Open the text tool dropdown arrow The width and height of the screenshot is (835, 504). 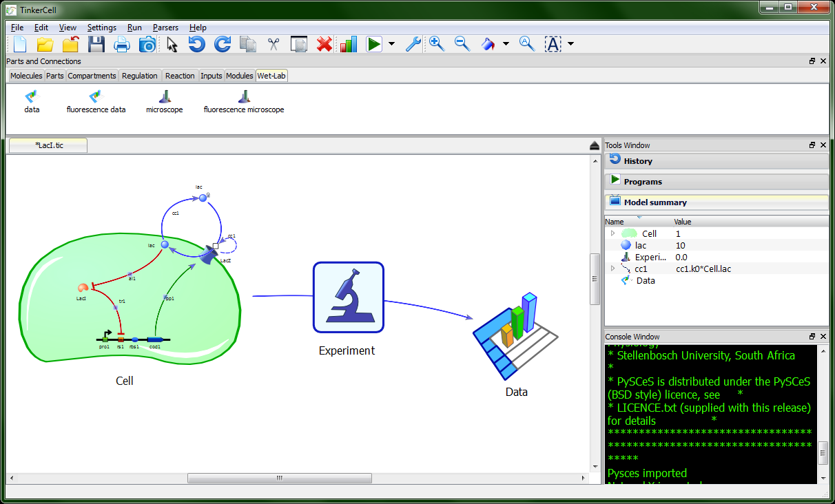pyautogui.click(x=570, y=44)
